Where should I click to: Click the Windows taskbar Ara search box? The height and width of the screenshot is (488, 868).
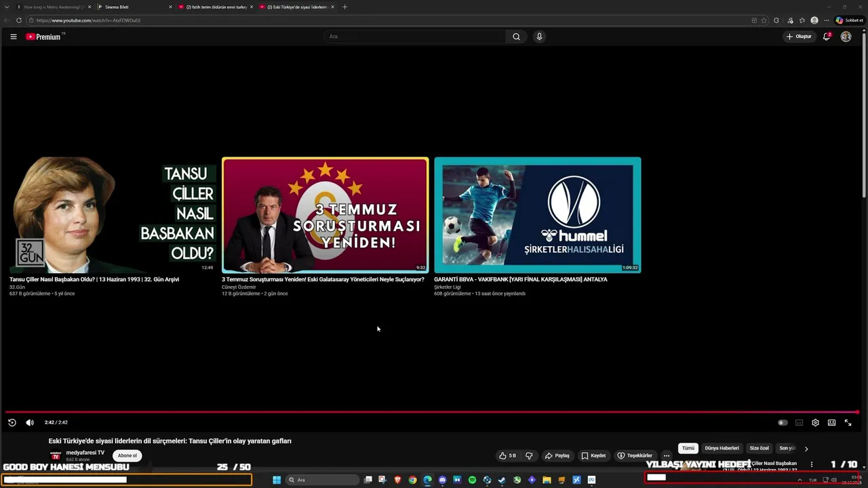pos(323,480)
